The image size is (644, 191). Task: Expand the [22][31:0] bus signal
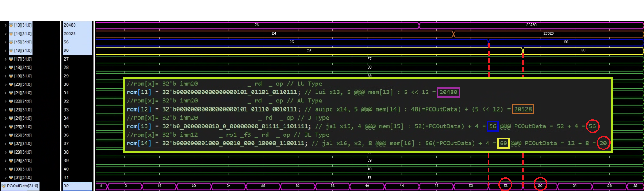tap(5, 102)
